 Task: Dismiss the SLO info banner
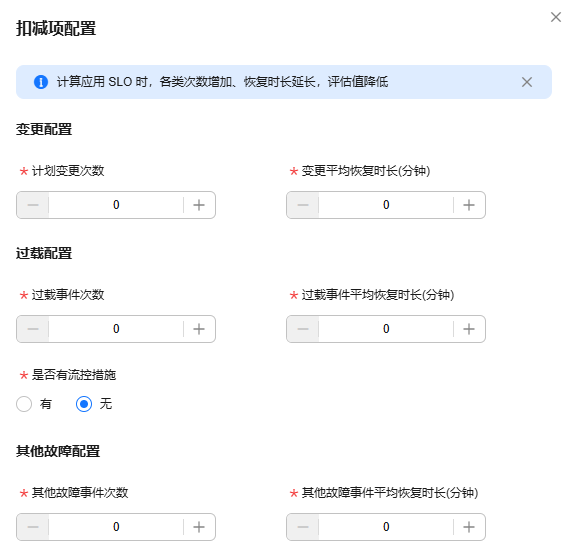click(x=527, y=82)
